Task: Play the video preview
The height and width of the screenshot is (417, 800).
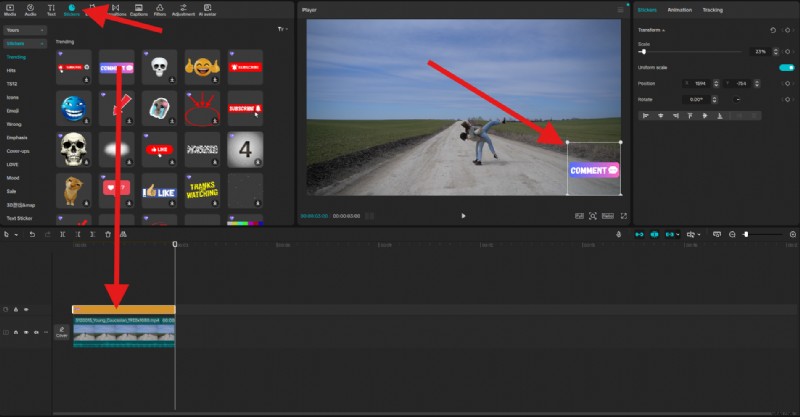Action: coord(463,216)
